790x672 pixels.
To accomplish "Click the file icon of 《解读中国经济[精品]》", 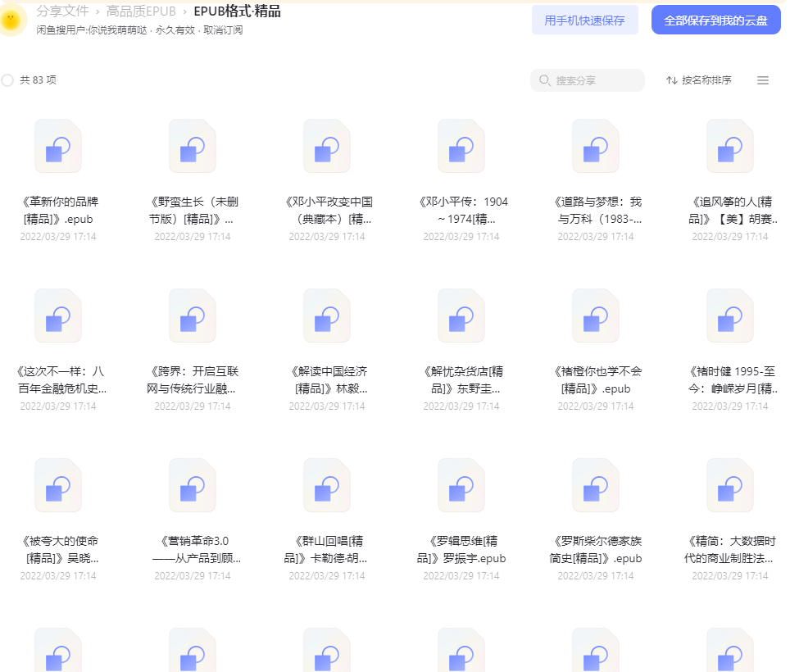I will tap(327, 316).
